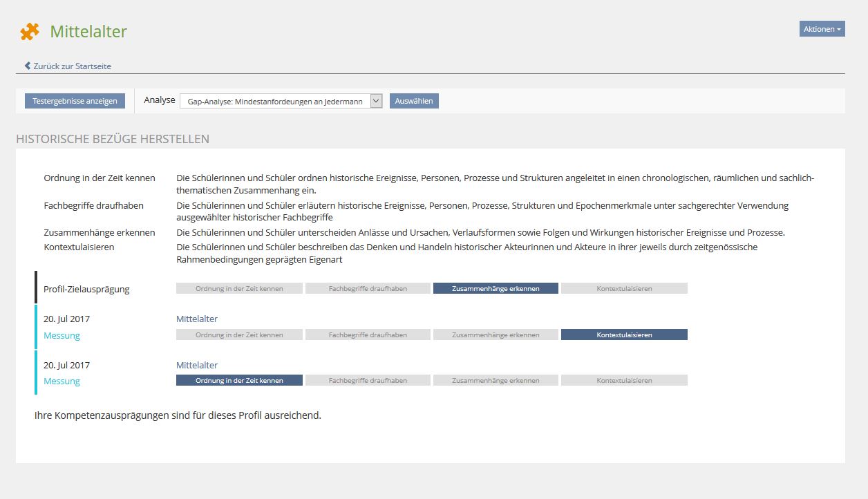
Task: Open the second Messung link
Action: tap(62, 382)
